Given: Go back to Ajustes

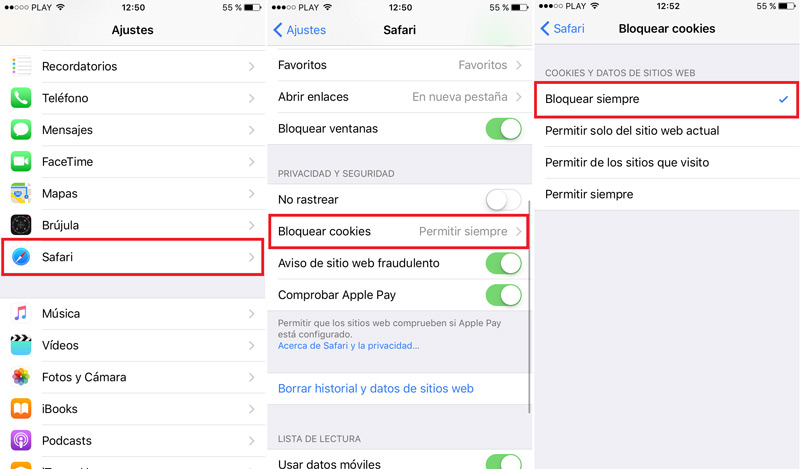Looking at the screenshot, I should point(300,30).
